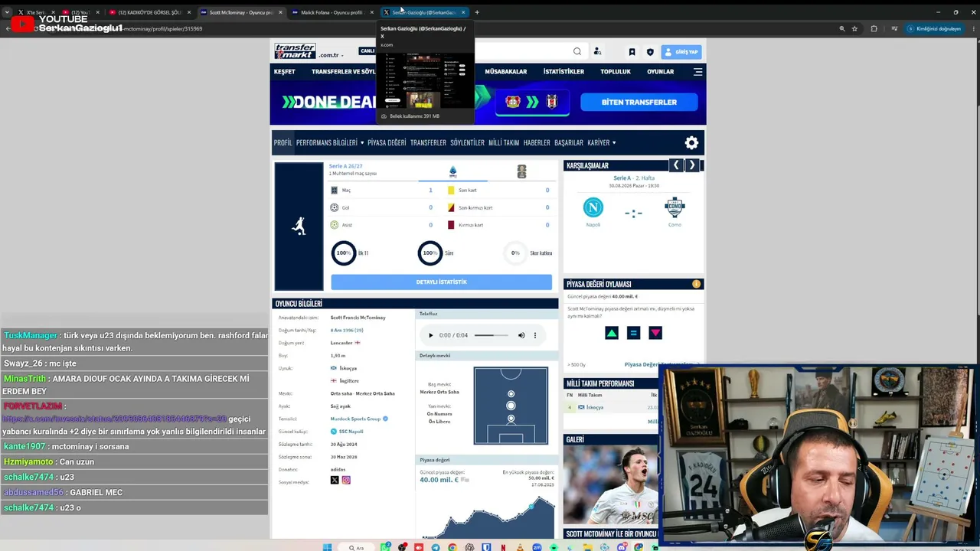Screen dimensions: 980x551
Task: Click the Napoli club crest
Action: [593, 207]
